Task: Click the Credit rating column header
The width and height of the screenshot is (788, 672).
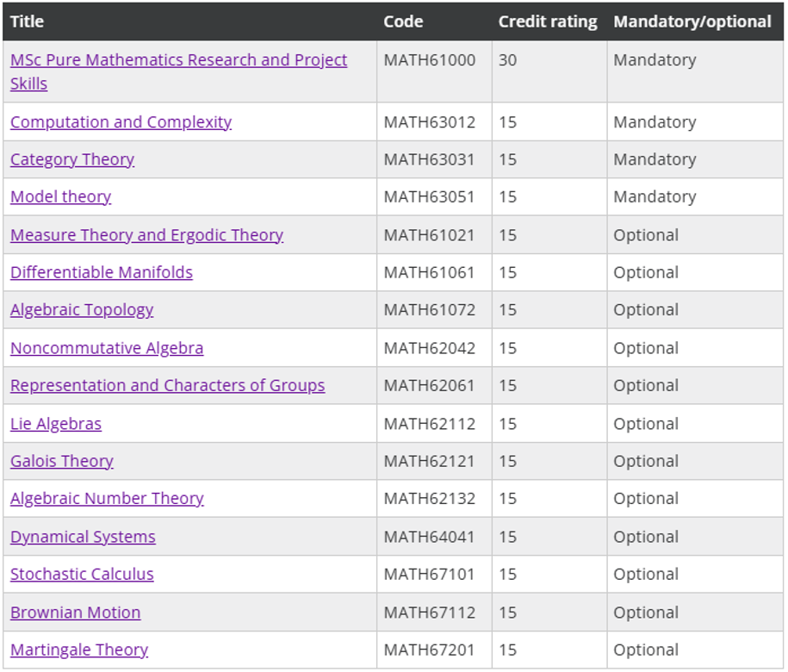Action: coord(548,22)
